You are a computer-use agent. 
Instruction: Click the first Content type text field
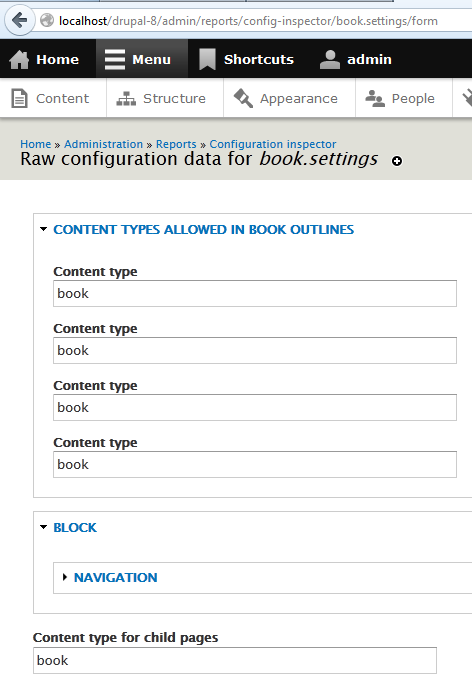255,293
